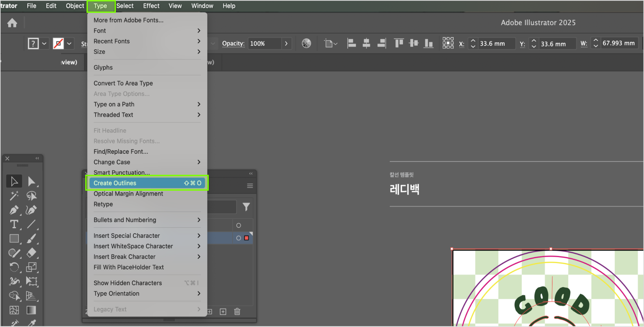Toggle target circle of the selected layer

(x=239, y=238)
